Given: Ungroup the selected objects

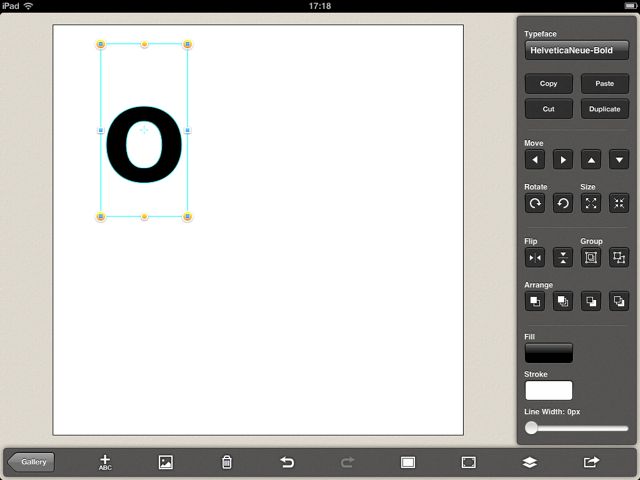Looking at the screenshot, I should coord(619,258).
